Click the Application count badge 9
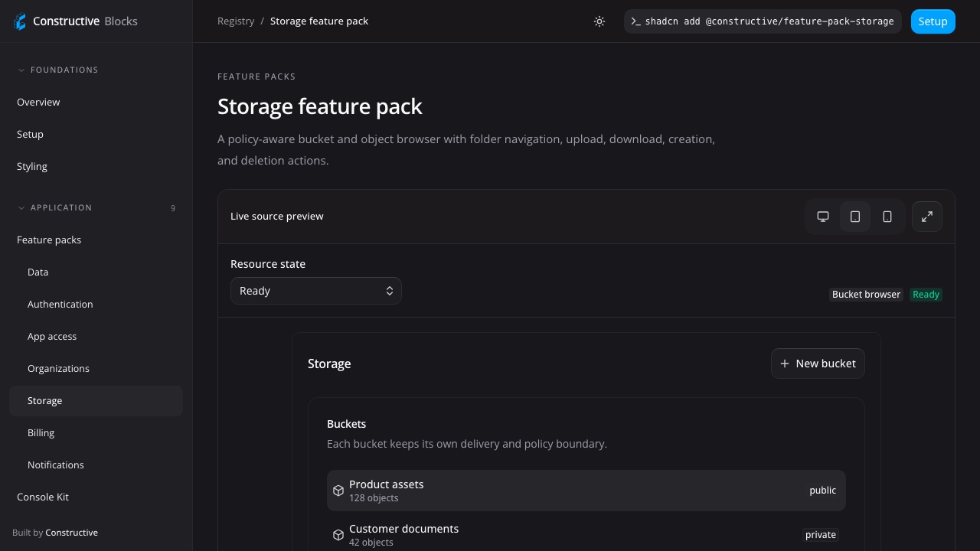This screenshot has width=980, height=551. (173, 208)
